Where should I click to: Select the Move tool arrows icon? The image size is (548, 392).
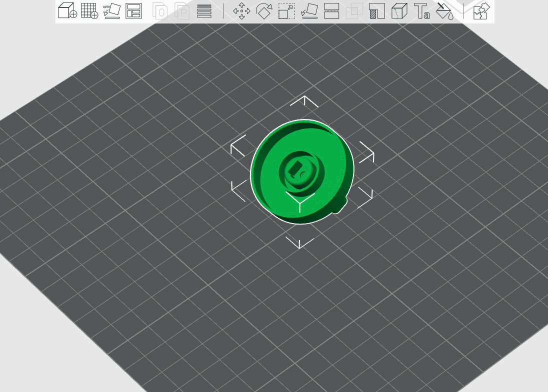241,11
